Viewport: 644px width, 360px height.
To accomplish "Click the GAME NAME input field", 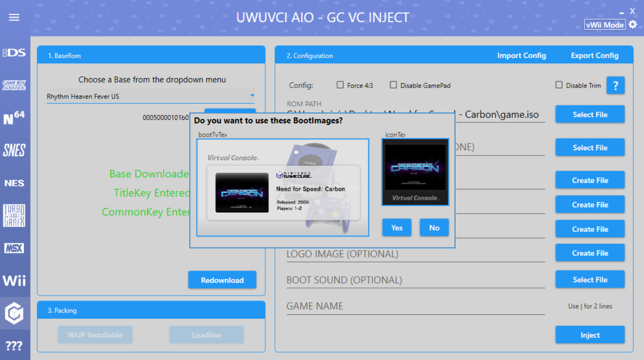I will point(415,306).
